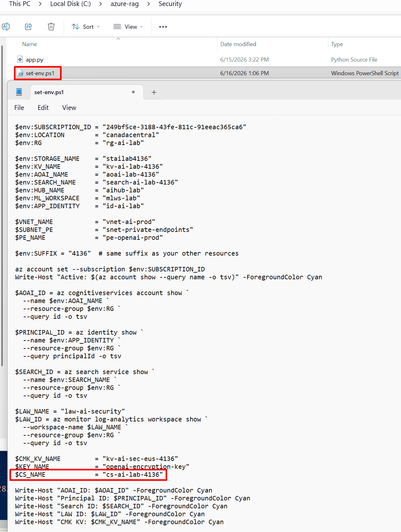Expand the View dropdown in Explorer
The image size is (401, 532).
coord(128,27)
